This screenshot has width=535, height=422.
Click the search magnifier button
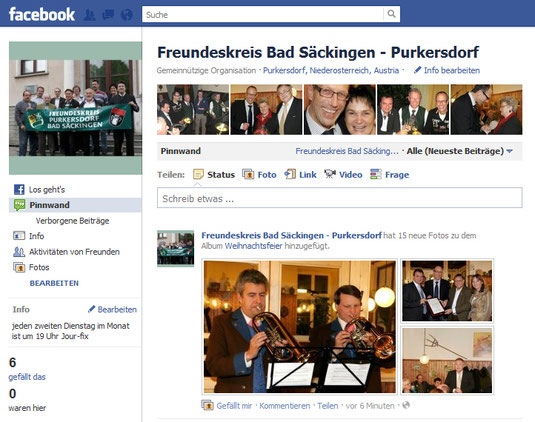(391, 14)
